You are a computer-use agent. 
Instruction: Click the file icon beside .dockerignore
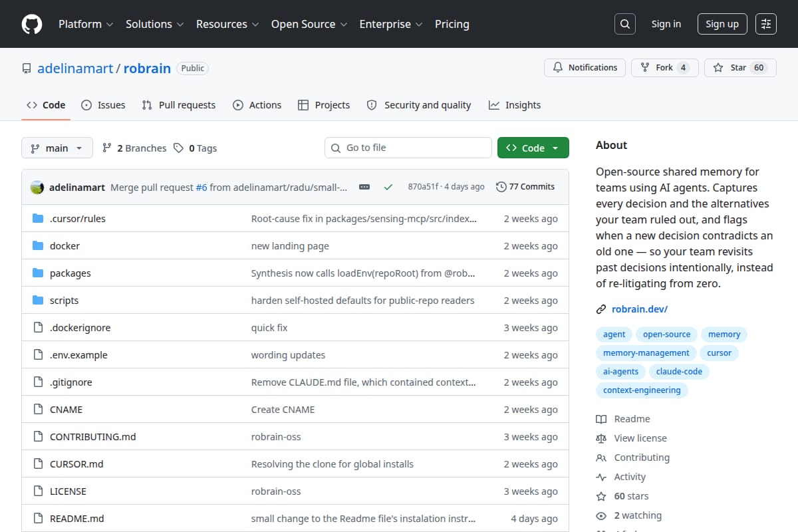[38, 328]
